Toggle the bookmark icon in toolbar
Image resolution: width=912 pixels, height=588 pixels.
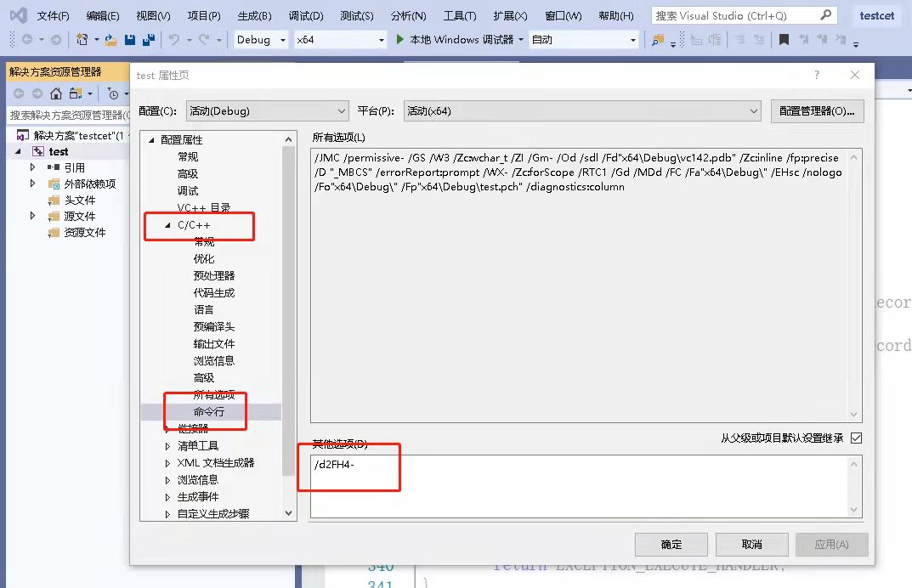(x=784, y=40)
